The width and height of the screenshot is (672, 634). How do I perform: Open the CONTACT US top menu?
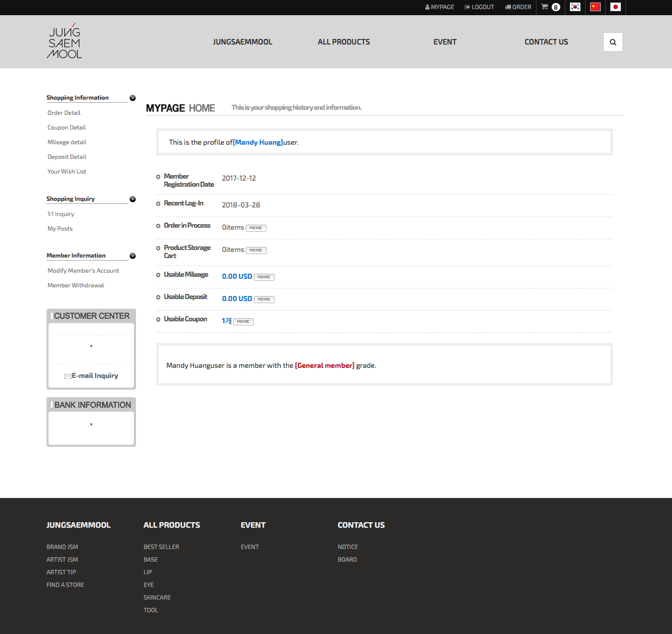pos(546,42)
